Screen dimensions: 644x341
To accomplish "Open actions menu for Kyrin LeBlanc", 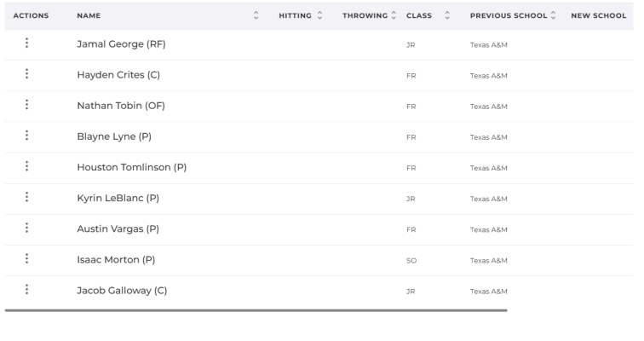I will coord(26,197).
